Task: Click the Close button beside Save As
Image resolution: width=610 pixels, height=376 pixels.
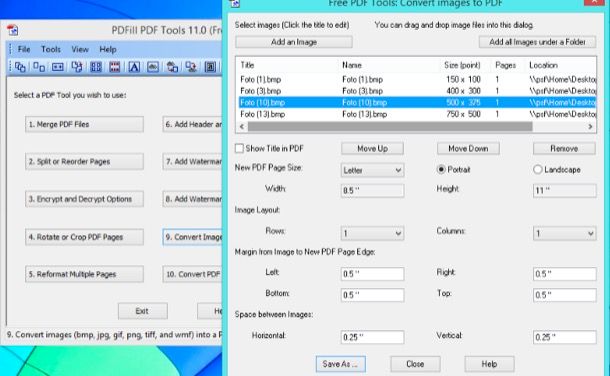Action: pos(415,364)
